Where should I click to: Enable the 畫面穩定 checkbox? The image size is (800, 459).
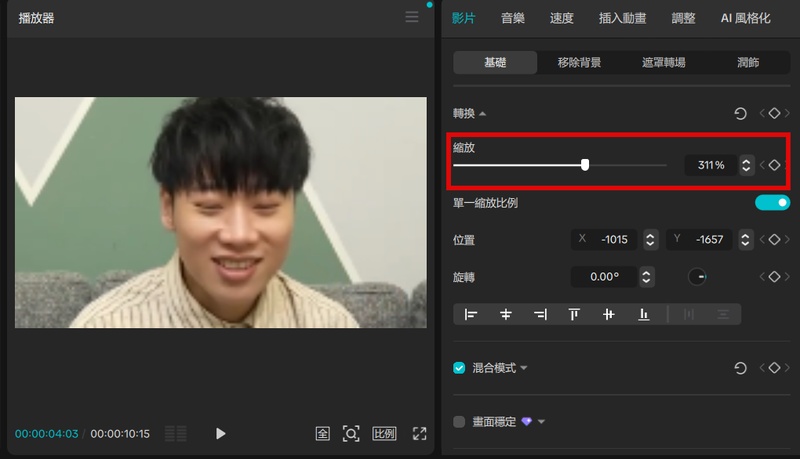[459, 422]
